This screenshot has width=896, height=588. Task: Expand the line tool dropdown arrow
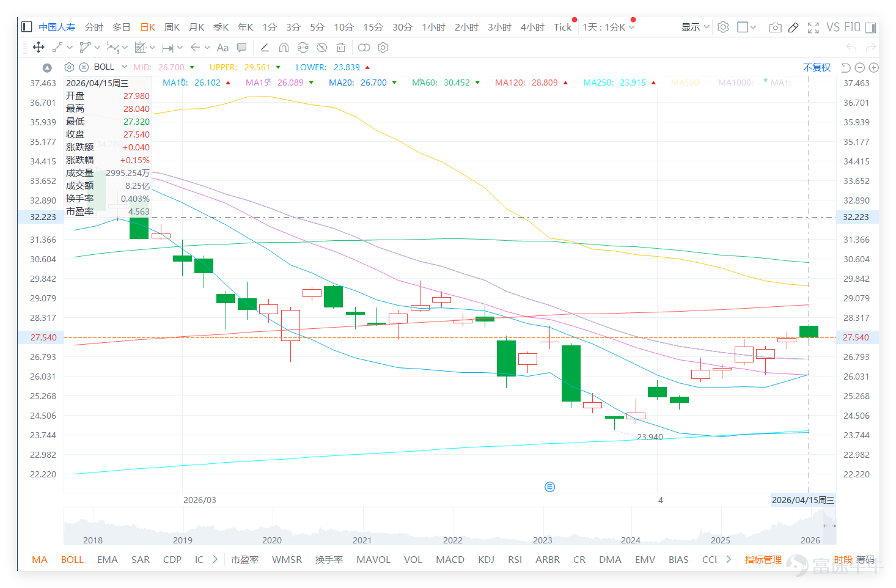(x=70, y=47)
